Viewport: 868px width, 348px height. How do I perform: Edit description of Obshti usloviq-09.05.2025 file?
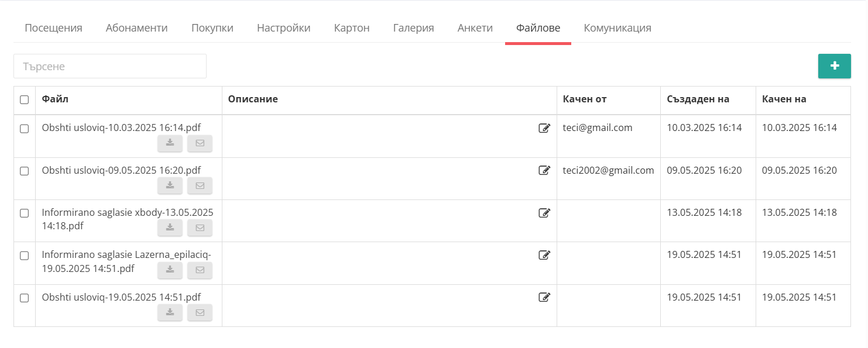click(544, 170)
